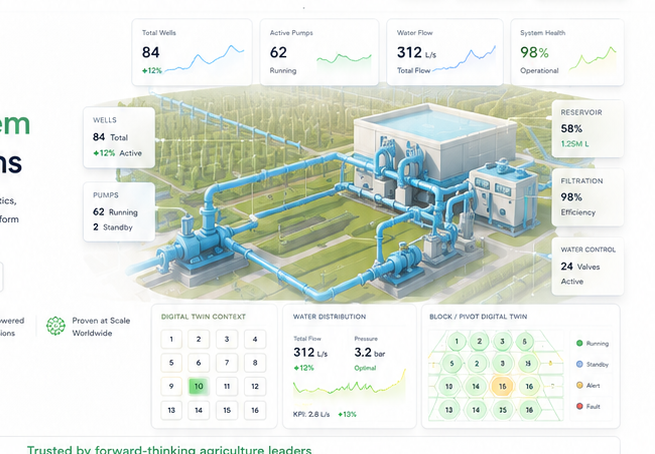Click the blue Standby legend dot

(579, 364)
